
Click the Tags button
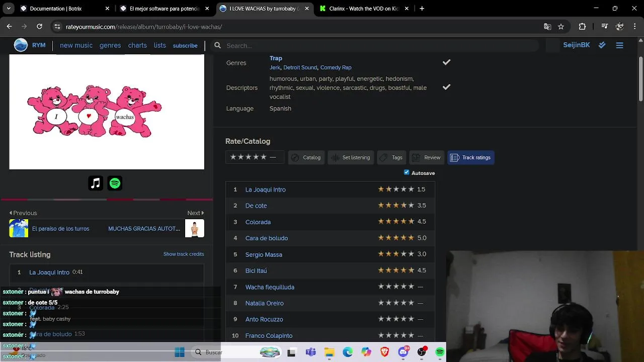click(391, 157)
